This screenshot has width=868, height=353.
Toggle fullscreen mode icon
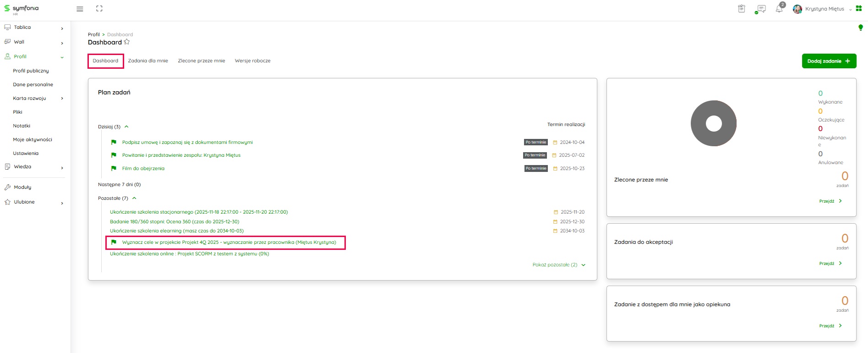(x=99, y=9)
